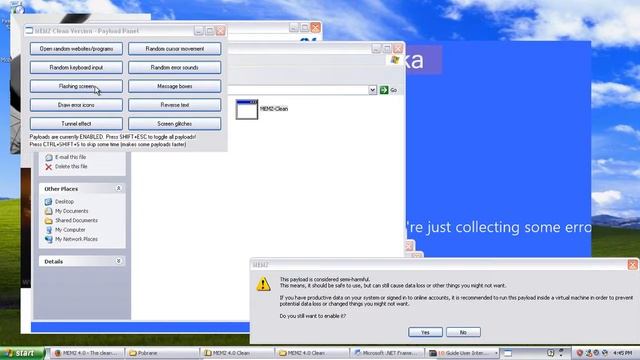640x360 pixels.
Task: Click the red shield tray icon
Action: point(579,353)
